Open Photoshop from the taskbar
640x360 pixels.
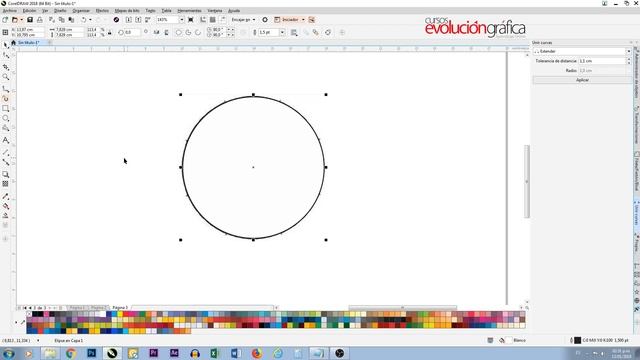coord(91,353)
